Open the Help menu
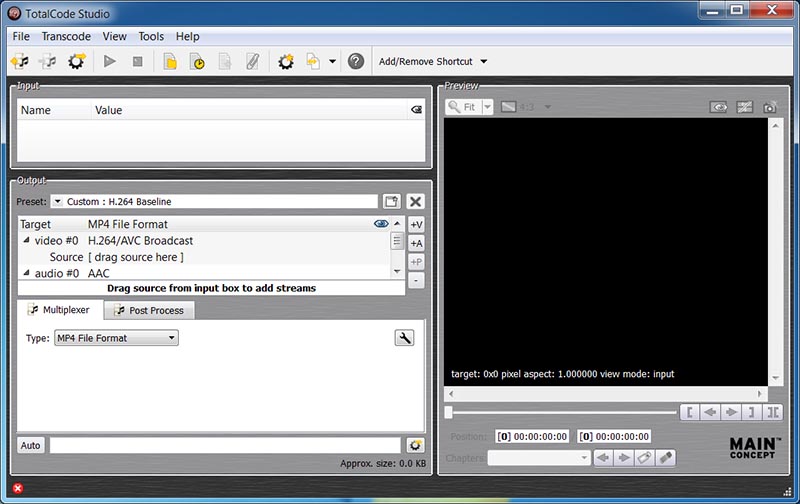This screenshot has height=504, width=800. [187, 37]
